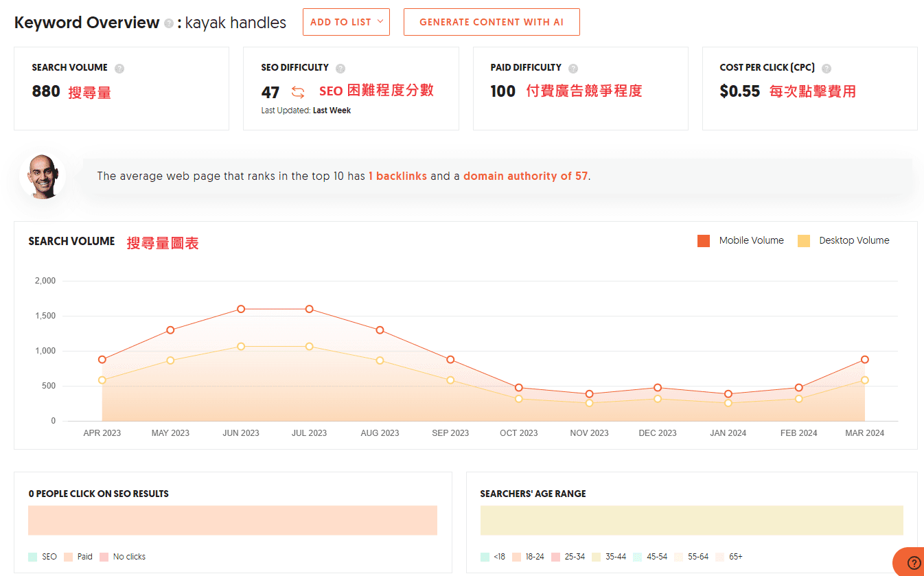Click Mobile Volume point for NOV 2023
Viewport: 924px width, 576px height.
[x=589, y=394]
